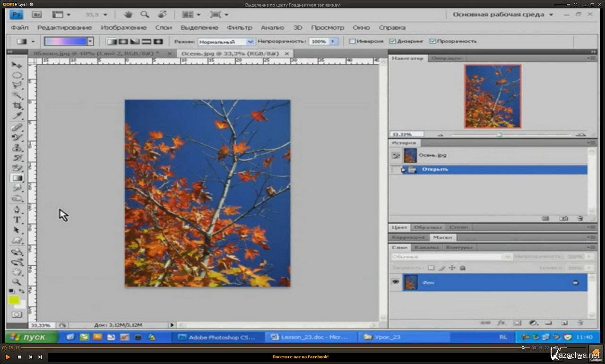Uncheck the Дизеринг option

392,42
